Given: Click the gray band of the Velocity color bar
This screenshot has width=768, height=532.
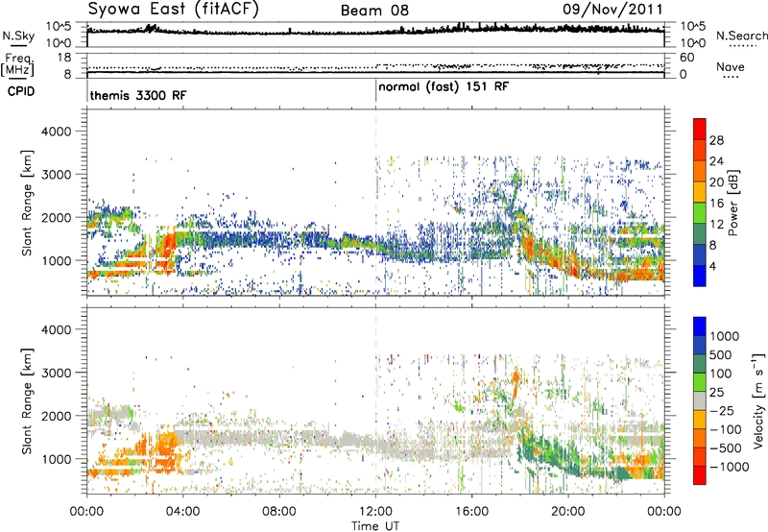Looking at the screenshot, I should tap(700, 400).
